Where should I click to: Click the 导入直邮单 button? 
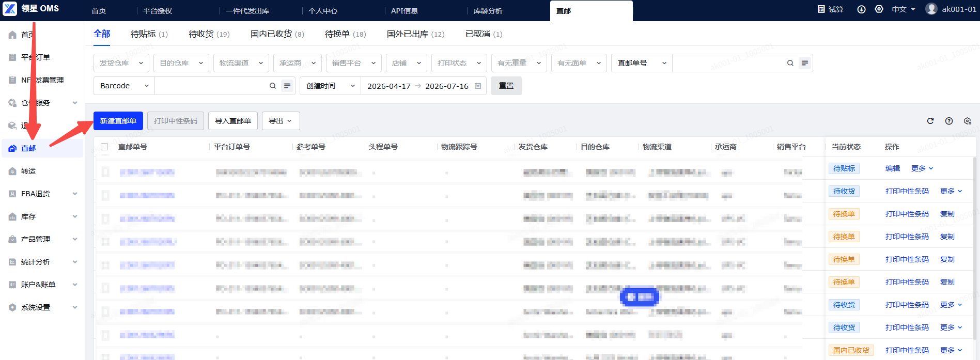point(233,121)
